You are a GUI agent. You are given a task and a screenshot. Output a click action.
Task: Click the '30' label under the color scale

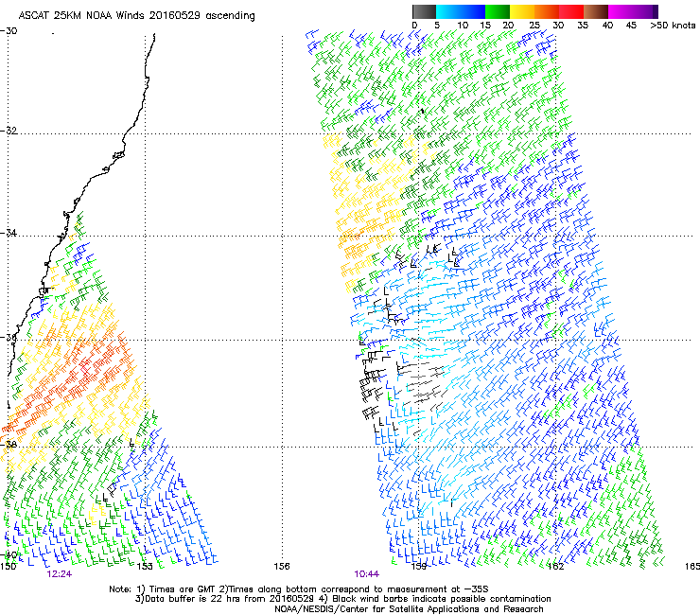[x=558, y=26]
